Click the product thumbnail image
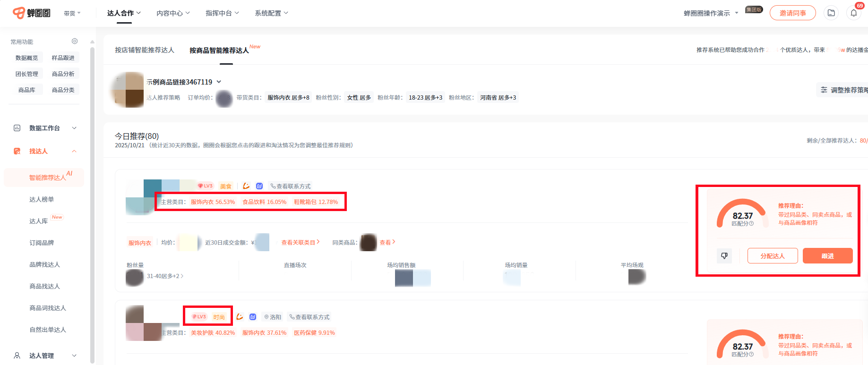The image size is (868, 365). pos(128,90)
